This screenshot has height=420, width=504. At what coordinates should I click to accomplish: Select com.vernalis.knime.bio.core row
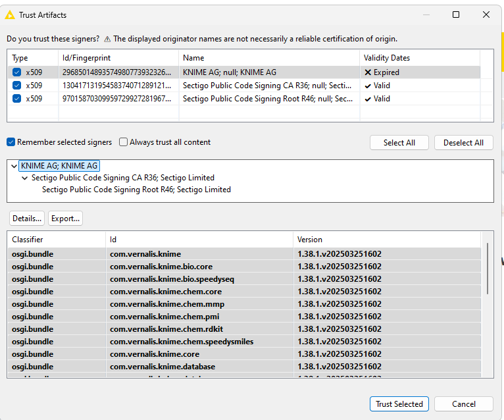pyautogui.click(x=244, y=266)
